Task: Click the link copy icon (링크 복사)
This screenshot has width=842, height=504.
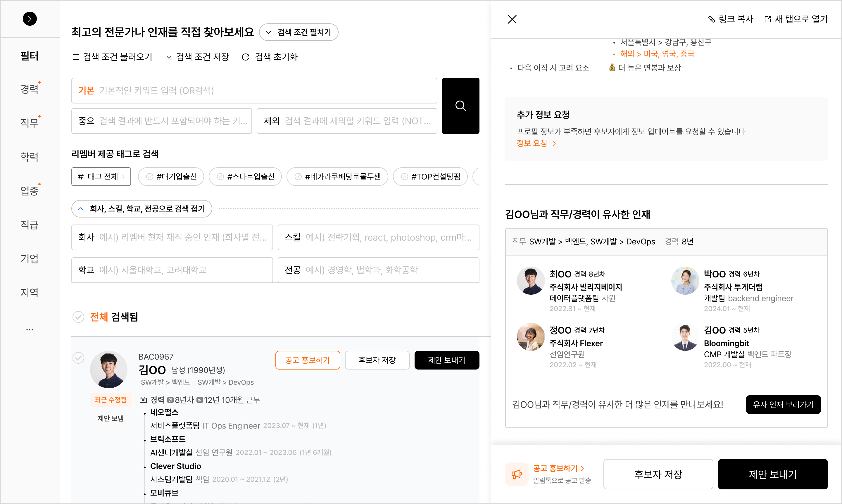Action: 711,19
